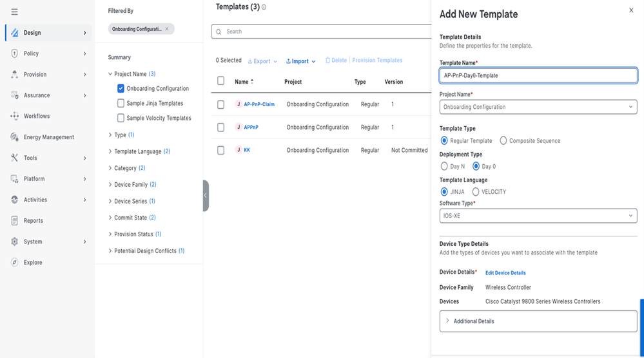Click the Explore compass icon
644x358 pixels.
click(x=14, y=263)
